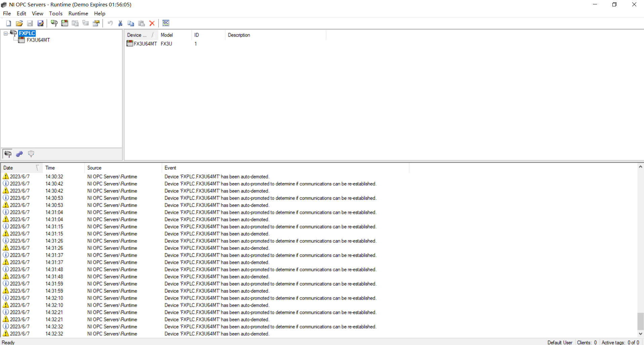Open the Properties toolbar icon
The height and width of the screenshot is (345, 644).
[96, 23]
